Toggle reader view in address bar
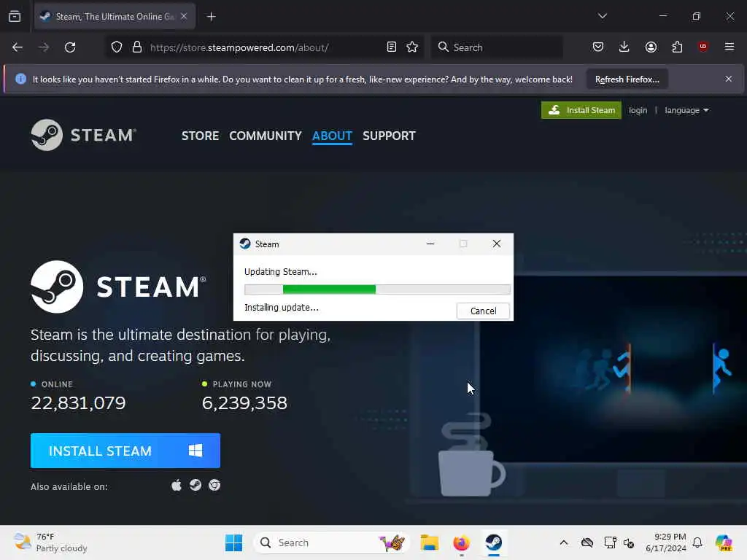 tap(392, 47)
